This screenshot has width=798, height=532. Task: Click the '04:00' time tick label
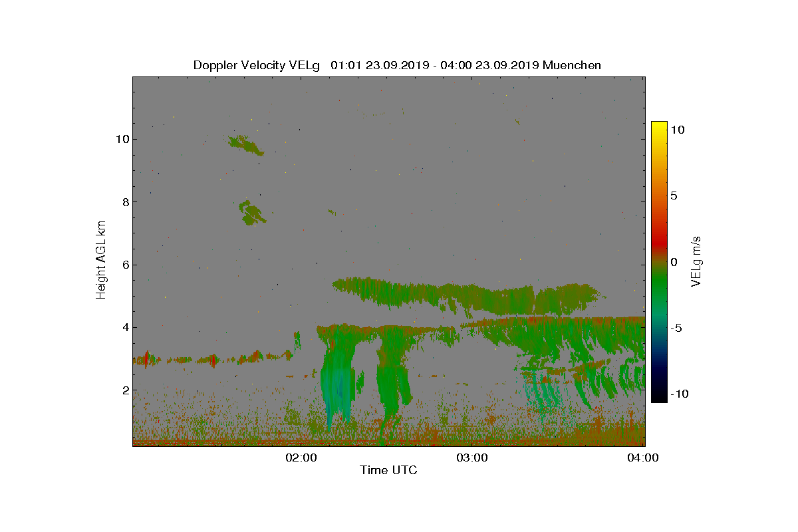(644, 458)
